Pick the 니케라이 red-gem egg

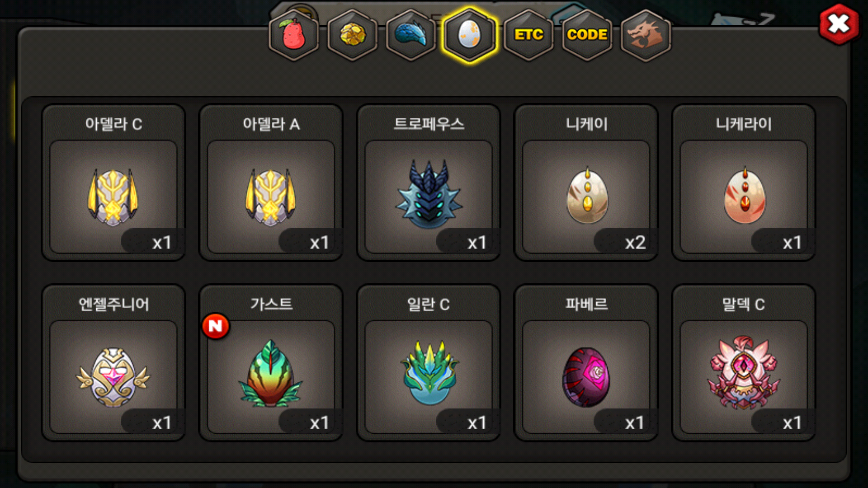[x=744, y=183]
